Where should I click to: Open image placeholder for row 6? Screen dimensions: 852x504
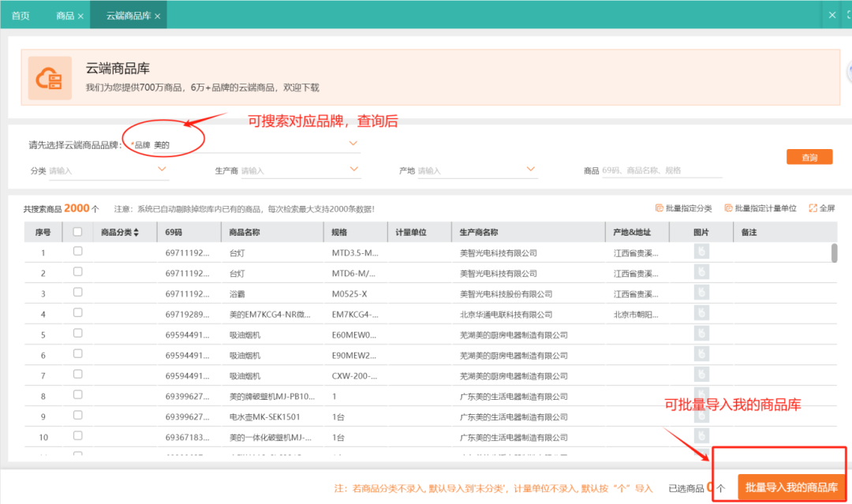point(701,354)
